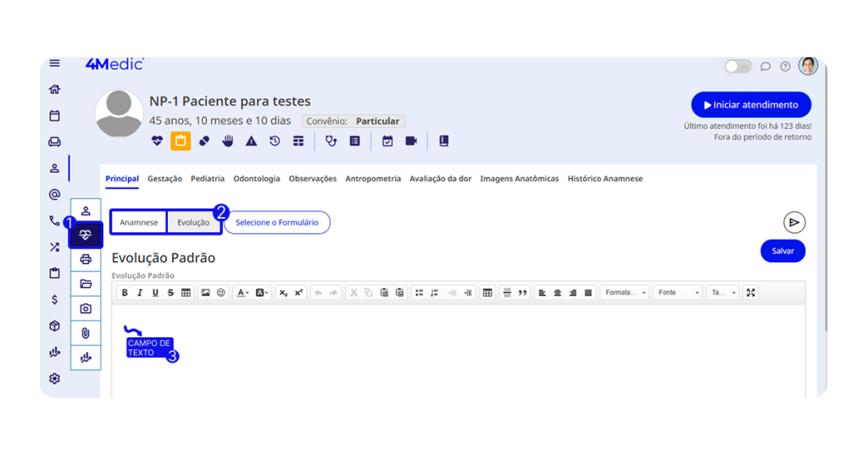This screenshot has height=456, width=868.
Task: Click the paperclip attachments icon
Action: tap(86, 333)
